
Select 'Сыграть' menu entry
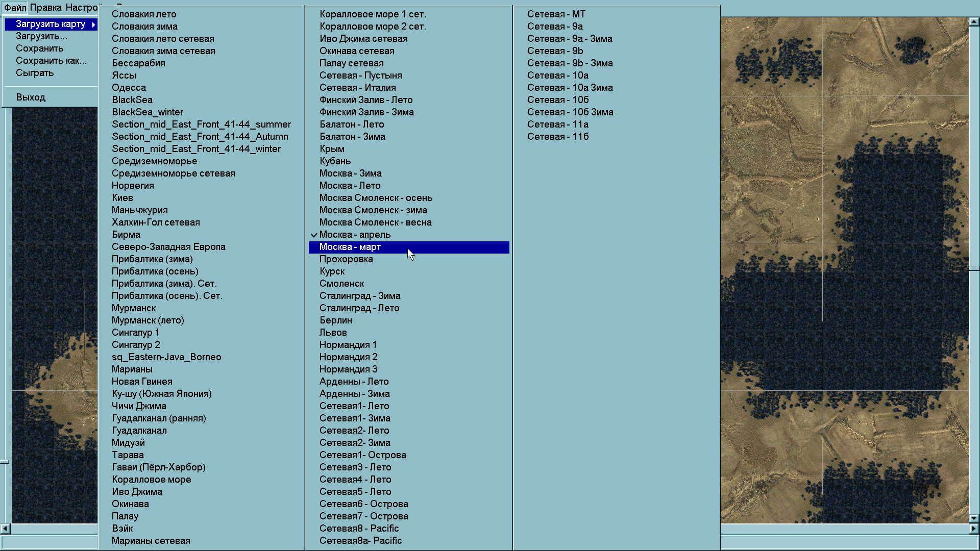point(35,73)
